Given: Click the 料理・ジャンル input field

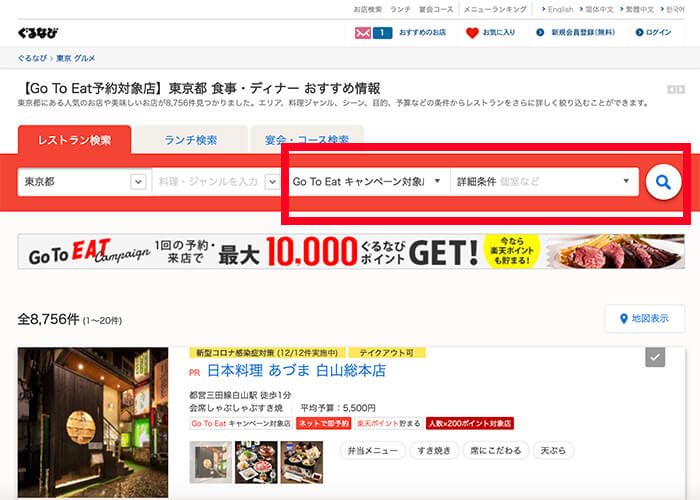Looking at the screenshot, I should (207, 182).
